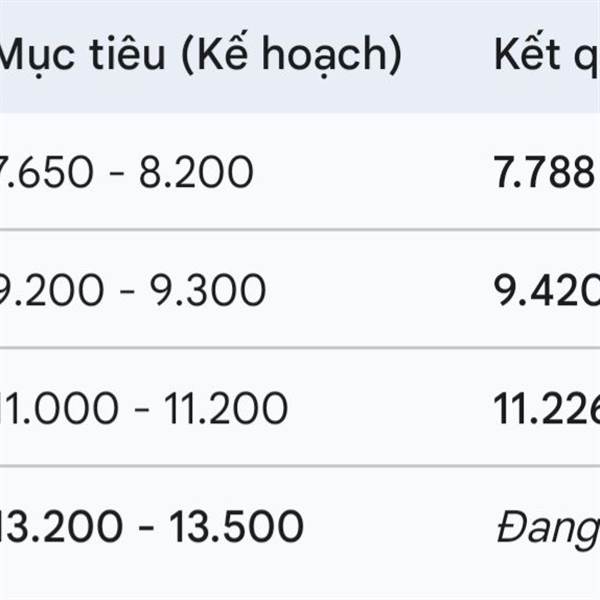Click the bold 13.200 target value
600x600 pixels.
(62, 526)
